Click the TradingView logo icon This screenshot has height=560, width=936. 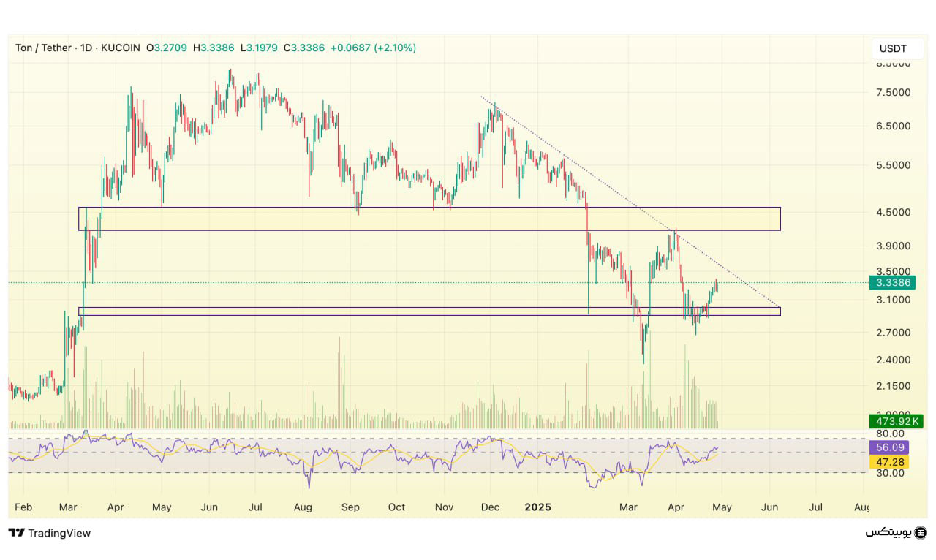pos(17,533)
